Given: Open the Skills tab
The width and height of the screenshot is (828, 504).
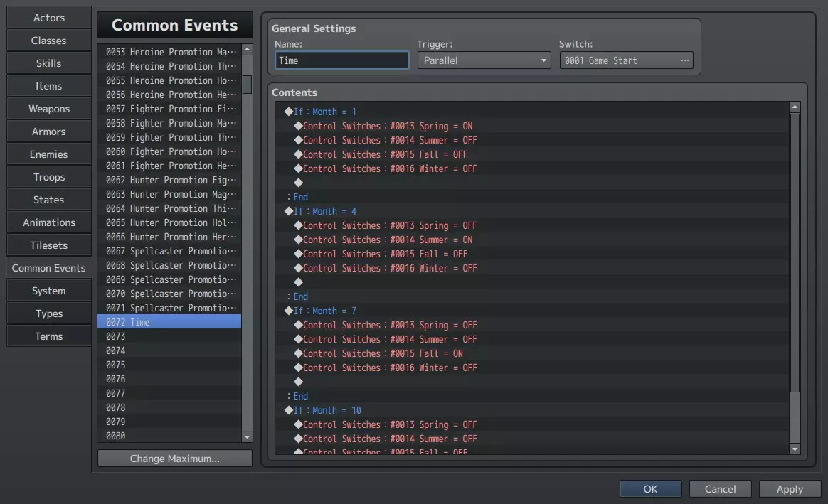Looking at the screenshot, I should tap(48, 63).
